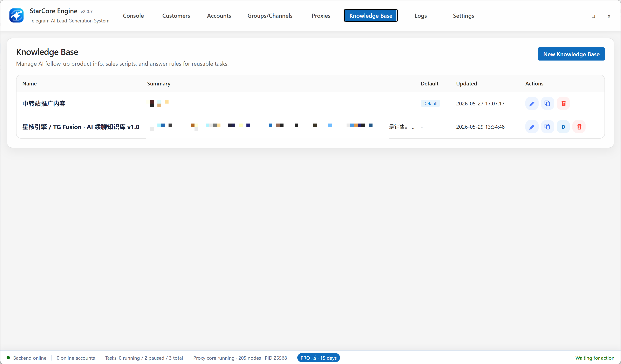Viewport: 621px width, 364px height.
Task: Click the Proxy core running status entry
Action: [240, 358]
